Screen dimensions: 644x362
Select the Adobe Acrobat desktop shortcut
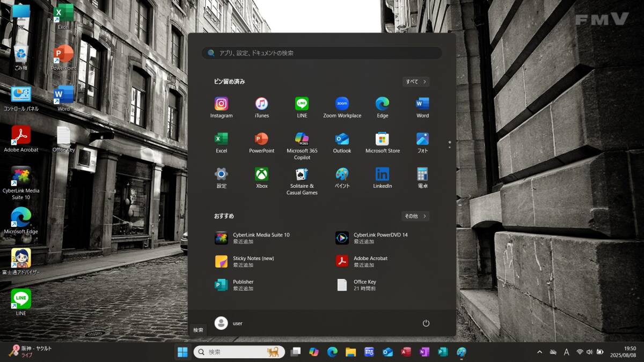tap(21, 139)
